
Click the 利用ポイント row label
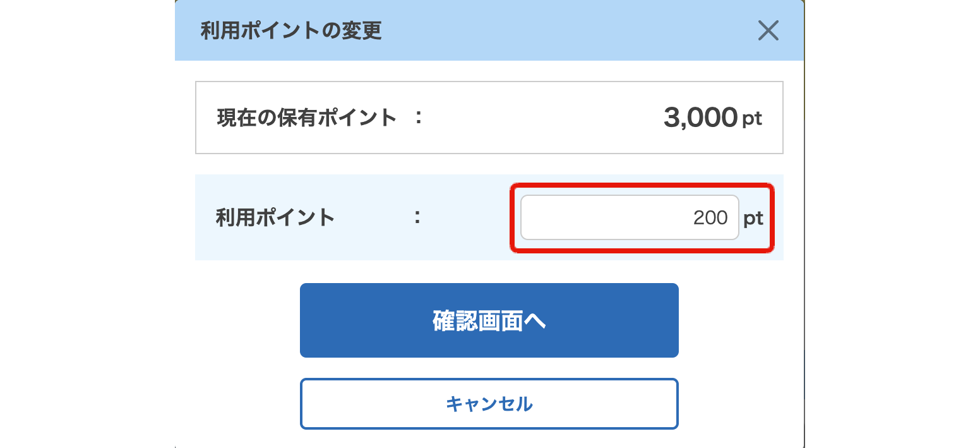[x=275, y=217]
